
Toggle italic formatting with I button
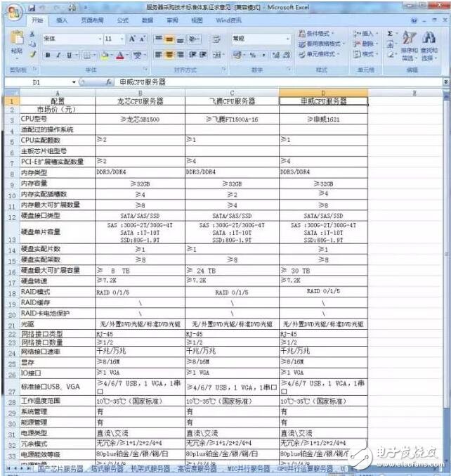click(x=58, y=55)
